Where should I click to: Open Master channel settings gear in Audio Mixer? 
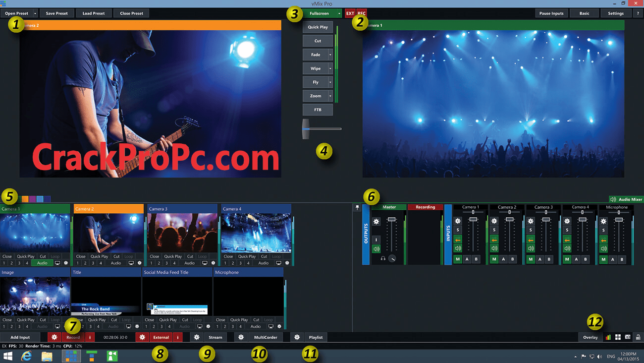[x=376, y=221]
